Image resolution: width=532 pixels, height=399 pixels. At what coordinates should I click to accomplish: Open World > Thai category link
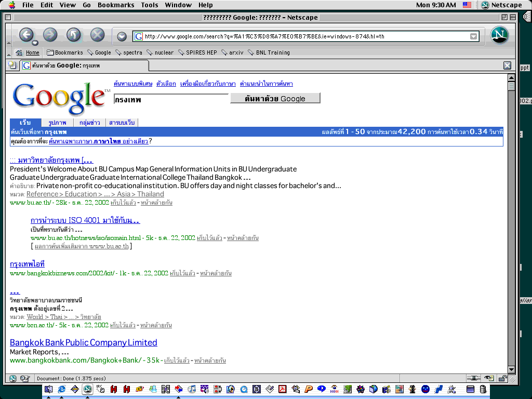[x=64, y=317]
